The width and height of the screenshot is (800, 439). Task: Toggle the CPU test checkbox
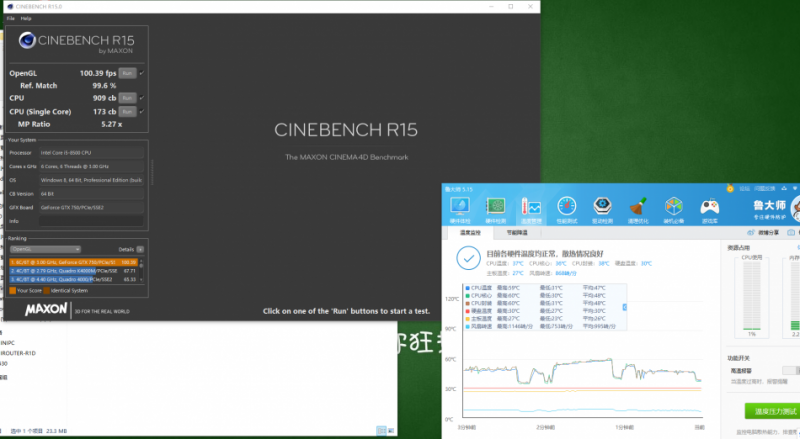[142, 97]
